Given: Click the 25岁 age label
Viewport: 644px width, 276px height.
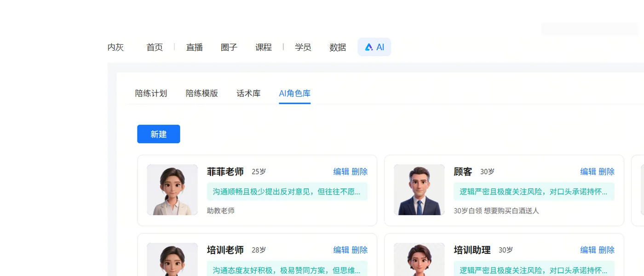Looking at the screenshot, I should pyautogui.click(x=259, y=172).
